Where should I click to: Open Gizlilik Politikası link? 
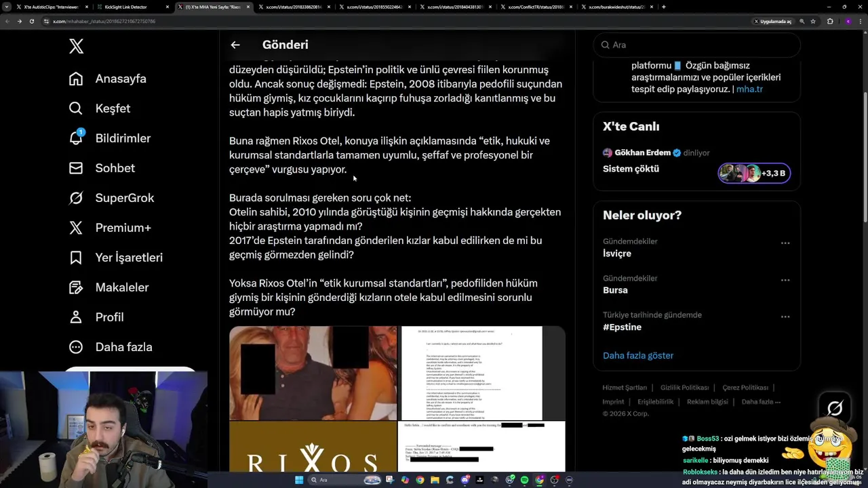click(x=684, y=388)
